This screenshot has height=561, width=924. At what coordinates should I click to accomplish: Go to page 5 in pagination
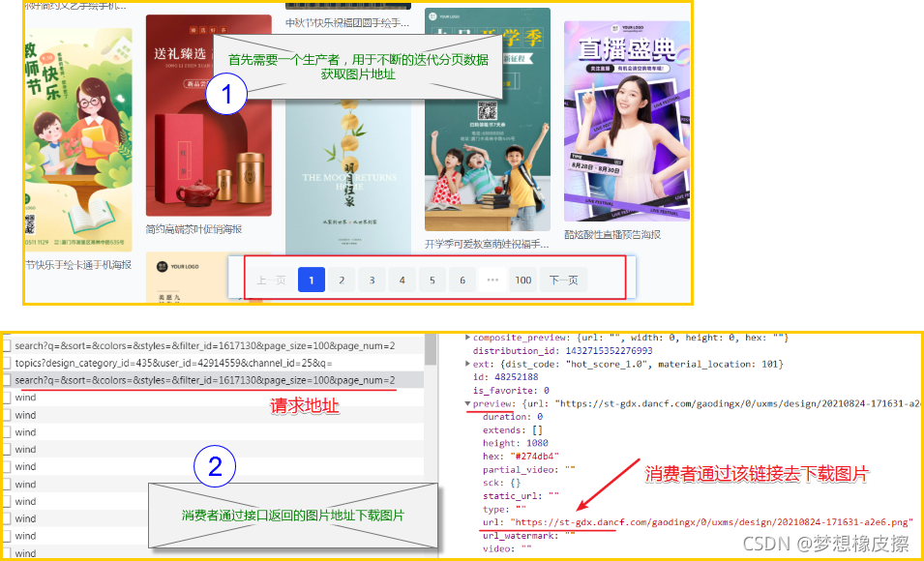click(432, 280)
